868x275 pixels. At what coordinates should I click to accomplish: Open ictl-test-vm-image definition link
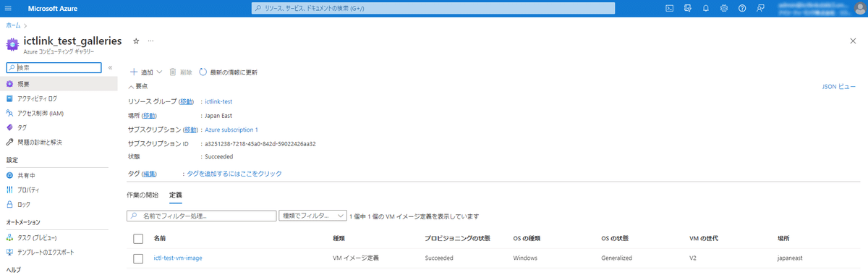[x=178, y=258]
